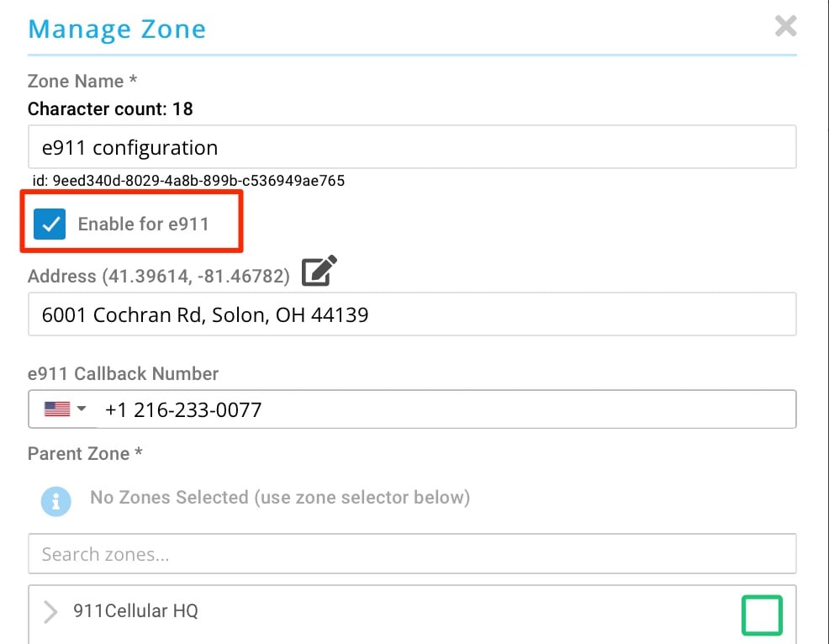829x644 pixels.
Task: Check the green 911Cellular HQ zone checkbox
Action: coord(762,615)
